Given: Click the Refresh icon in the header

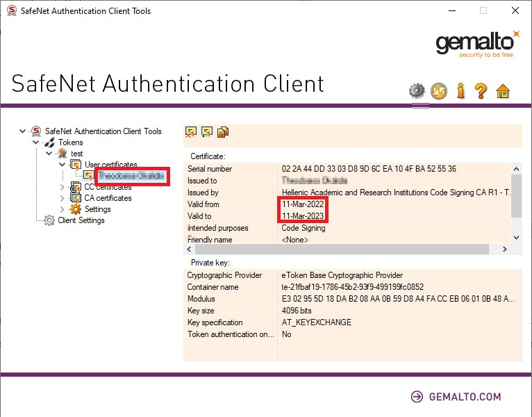Looking at the screenshot, I should (439, 91).
